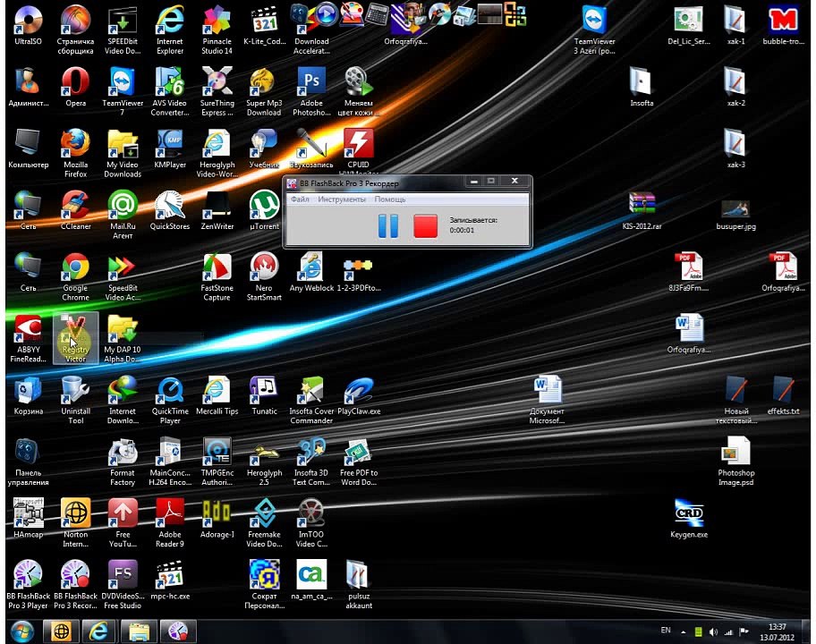Select the xak-2 folder
The height and width of the screenshot is (644, 816).
(x=735, y=88)
